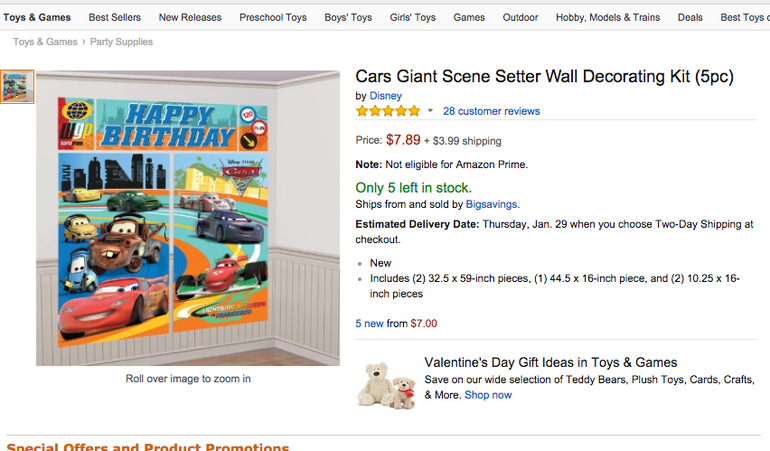Open Boys' Toys in navigation bar
770x451 pixels.
pyautogui.click(x=348, y=17)
